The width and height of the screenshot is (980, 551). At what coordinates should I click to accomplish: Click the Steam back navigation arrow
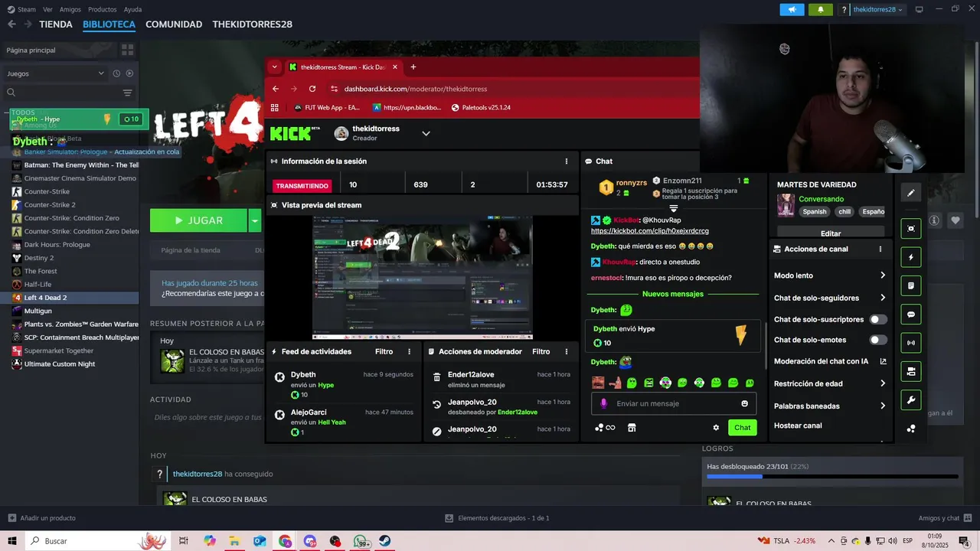click(x=11, y=24)
